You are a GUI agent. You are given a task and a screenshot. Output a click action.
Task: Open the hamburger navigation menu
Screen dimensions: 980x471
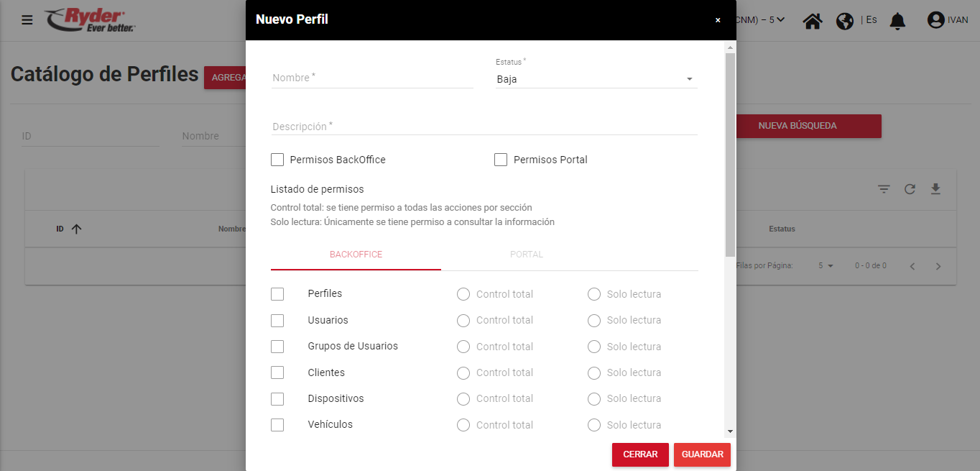[27, 20]
